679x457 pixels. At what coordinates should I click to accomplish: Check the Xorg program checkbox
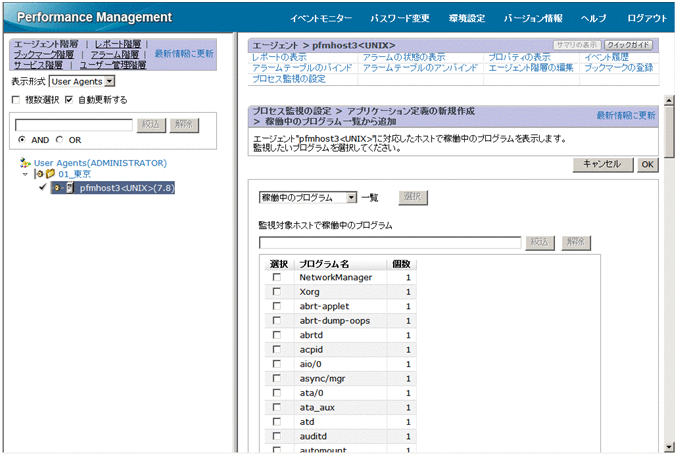click(276, 291)
